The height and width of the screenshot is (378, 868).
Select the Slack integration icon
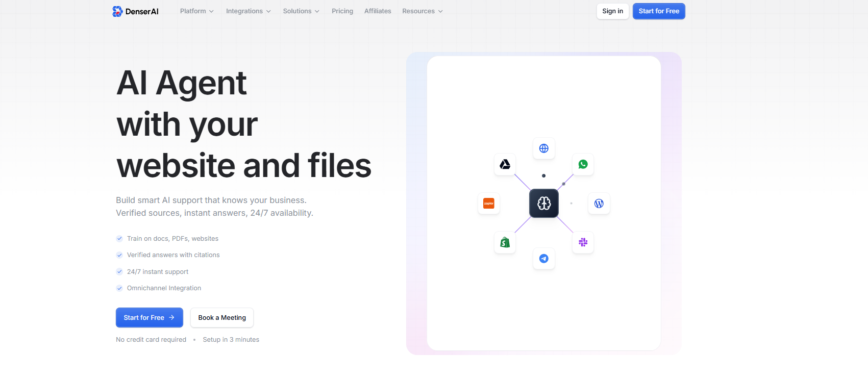point(583,242)
